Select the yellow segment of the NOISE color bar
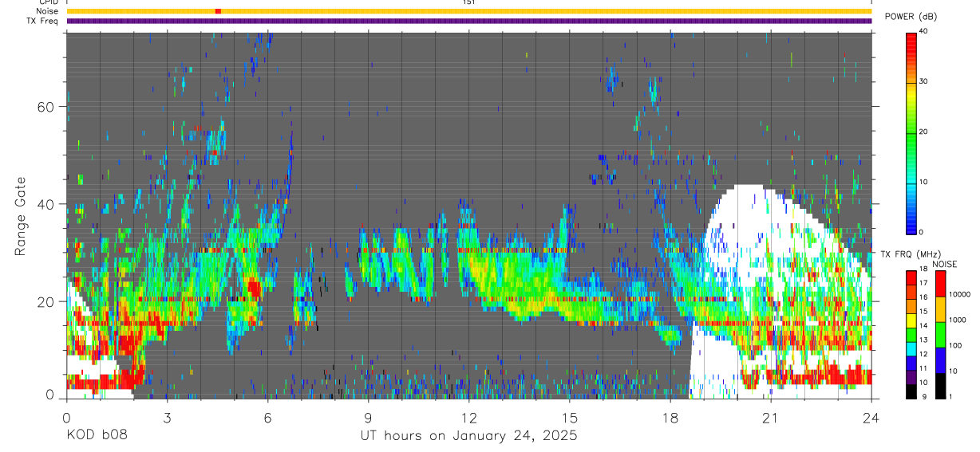 [x=942, y=309]
